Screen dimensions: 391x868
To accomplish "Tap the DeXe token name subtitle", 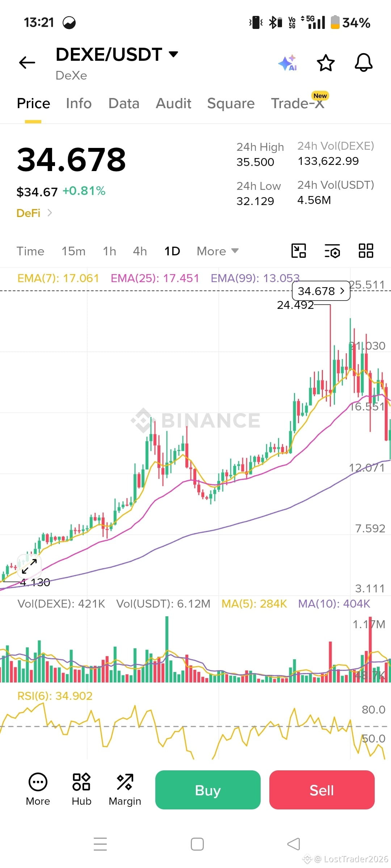I will [x=71, y=75].
